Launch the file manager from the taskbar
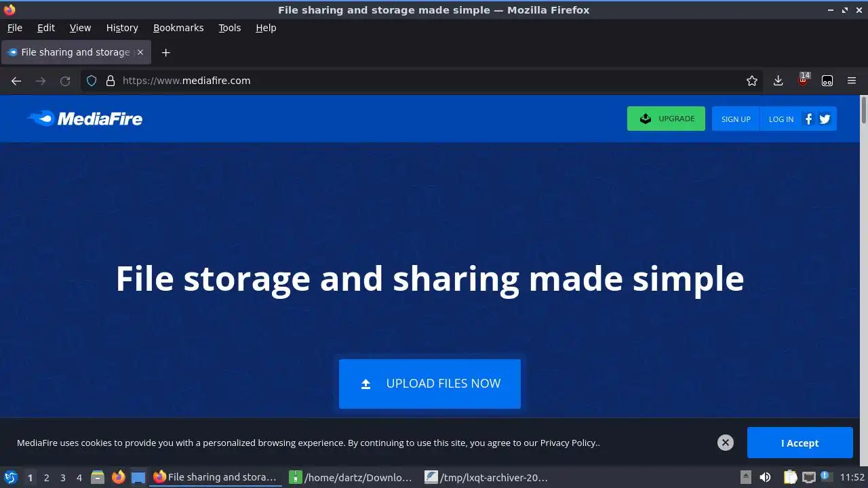This screenshot has height=488, width=868. [98, 477]
